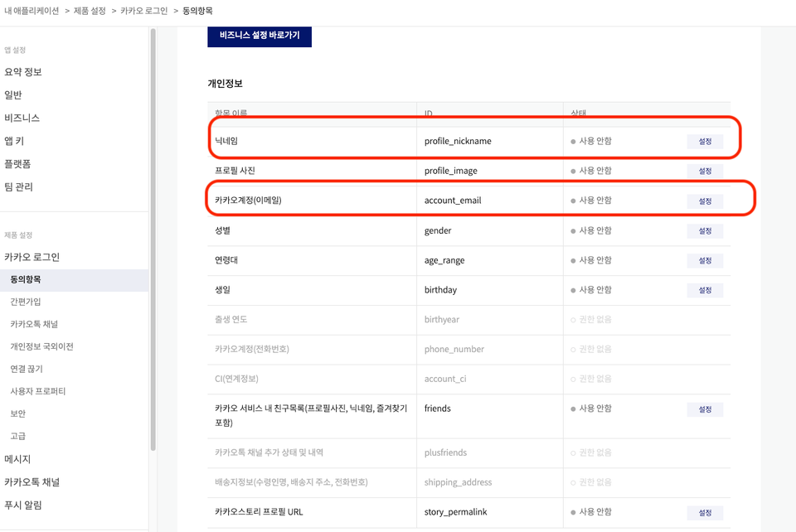Click the CI(연계정보) item name
Image resolution: width=796 pixels, height=532 pixels.
tap(236, 379)
